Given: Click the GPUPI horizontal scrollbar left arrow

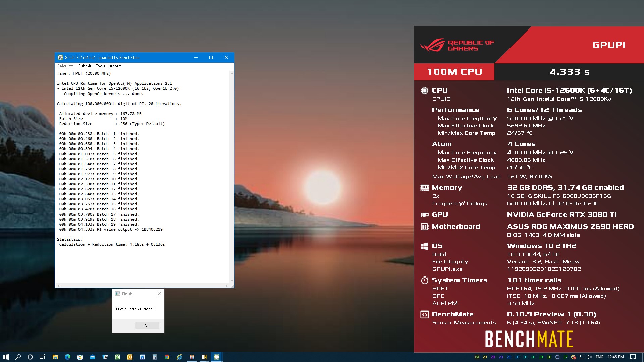Looking at the screenshot, I should click(x=59, y=286).
